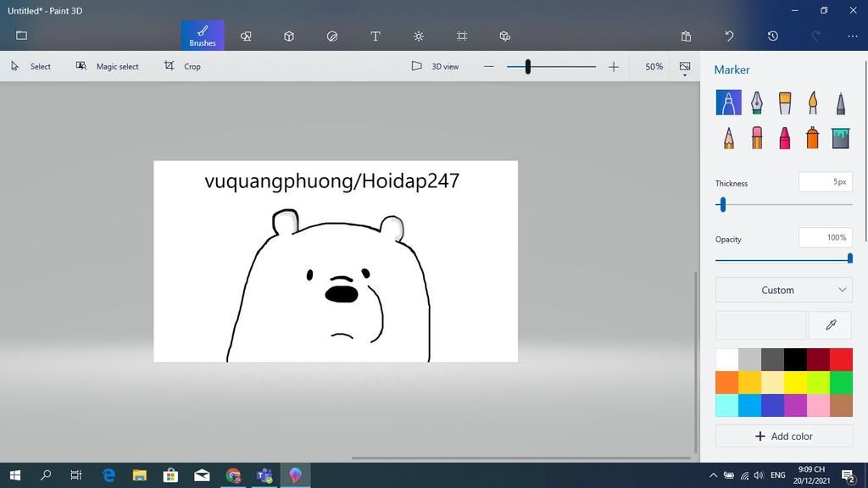Open the Effects tab

pos(419,36)
